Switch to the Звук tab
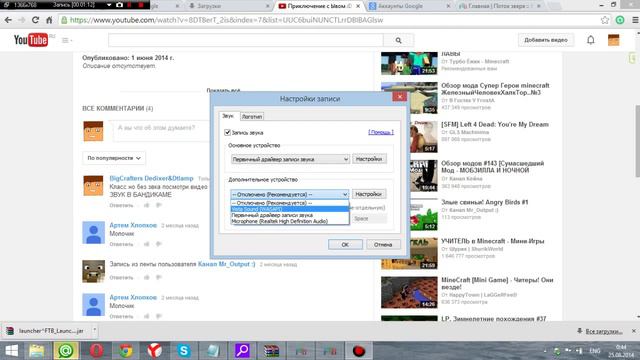The width and height of the screenshot is (640, 360). [228, 116]
